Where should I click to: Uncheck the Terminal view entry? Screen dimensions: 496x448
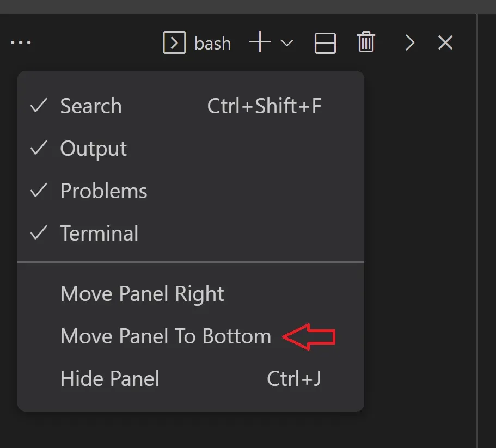[x=99, y=234]
